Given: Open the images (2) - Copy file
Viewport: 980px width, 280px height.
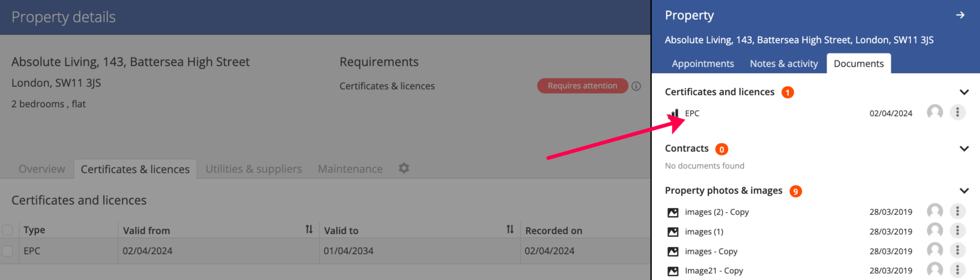Looking at the screenshot, I should pos(716,212).
